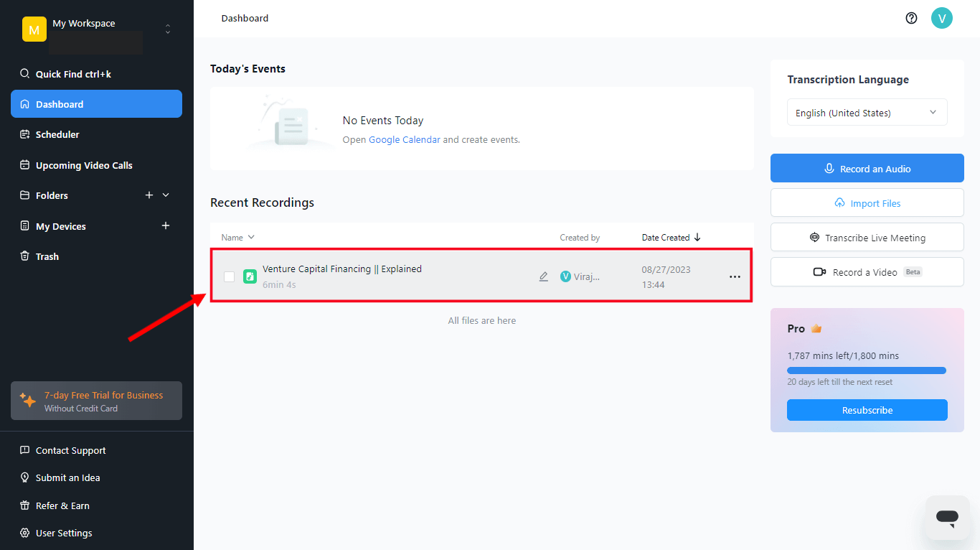The height and width of the screenshot is (550, 980).
Task: Open the chat support bubble
Action: click(x=947, y=518)
